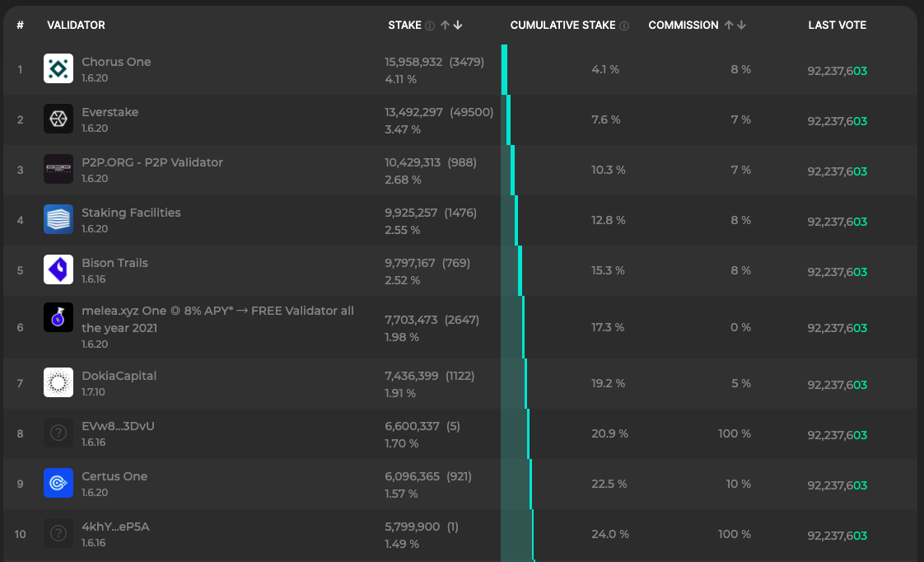Click the 10 % commission of Certus One

(x=739, y=485)
